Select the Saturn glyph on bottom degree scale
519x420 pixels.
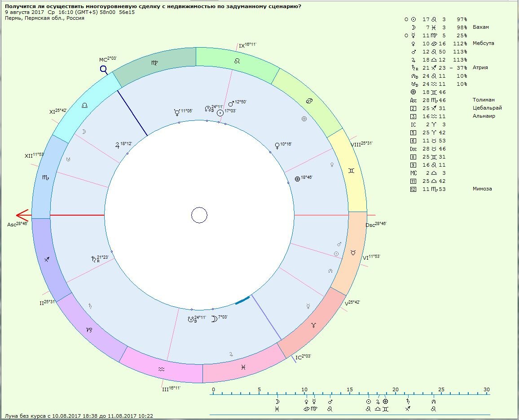point(408,402)
